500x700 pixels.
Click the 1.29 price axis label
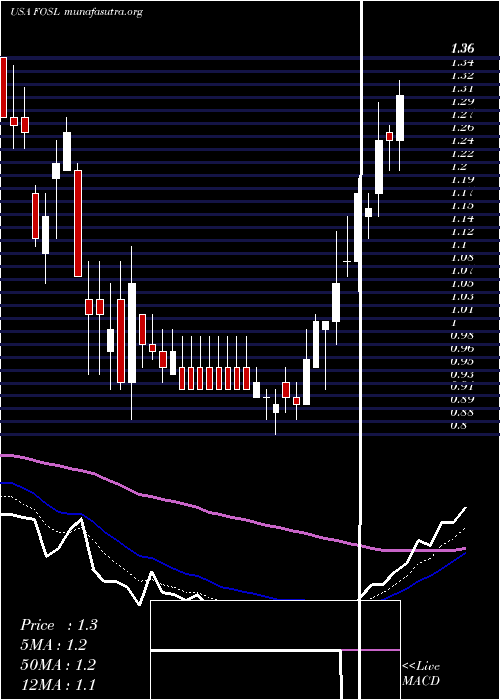coord(463,101)
